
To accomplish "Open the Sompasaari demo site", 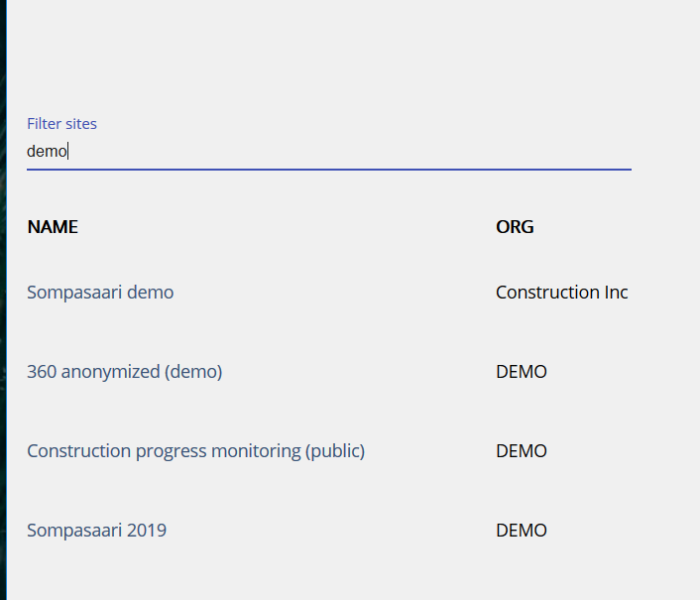I will pos(100,293).
